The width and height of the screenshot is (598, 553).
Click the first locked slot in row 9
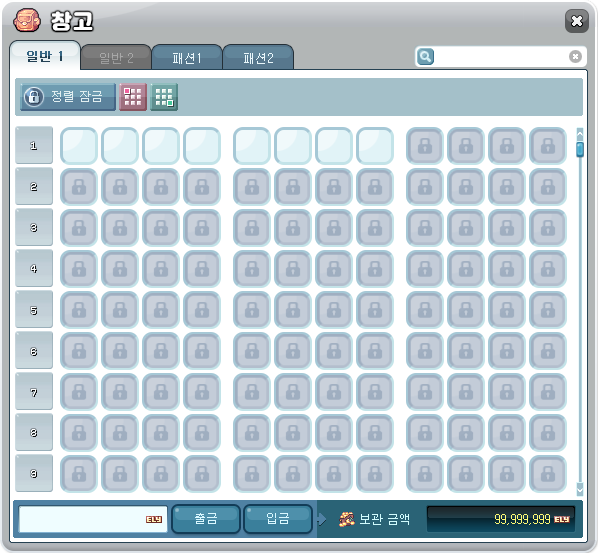point(79,474)
